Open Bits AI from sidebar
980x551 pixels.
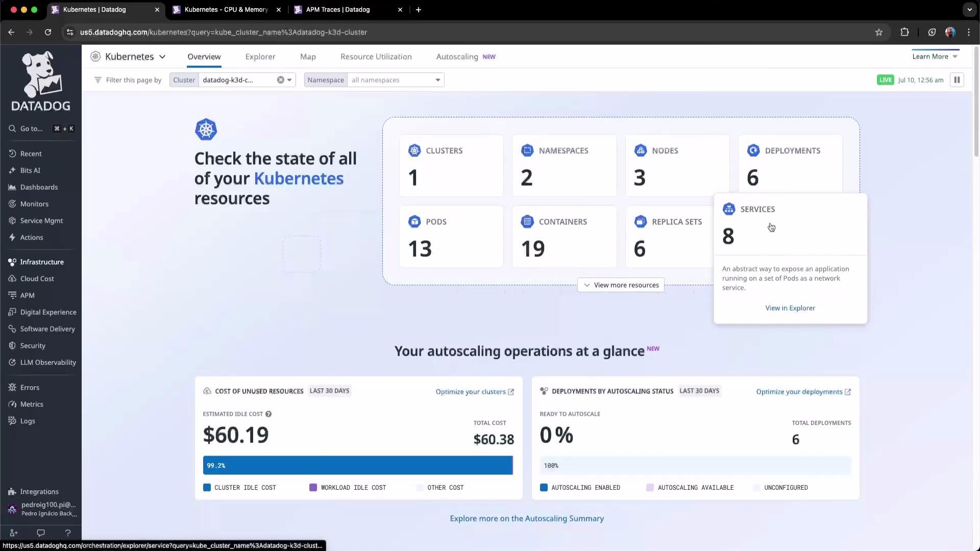click(30, 170)
